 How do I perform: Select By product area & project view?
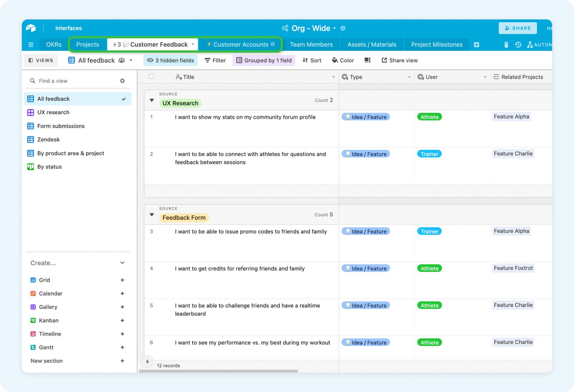pos(78,153)
